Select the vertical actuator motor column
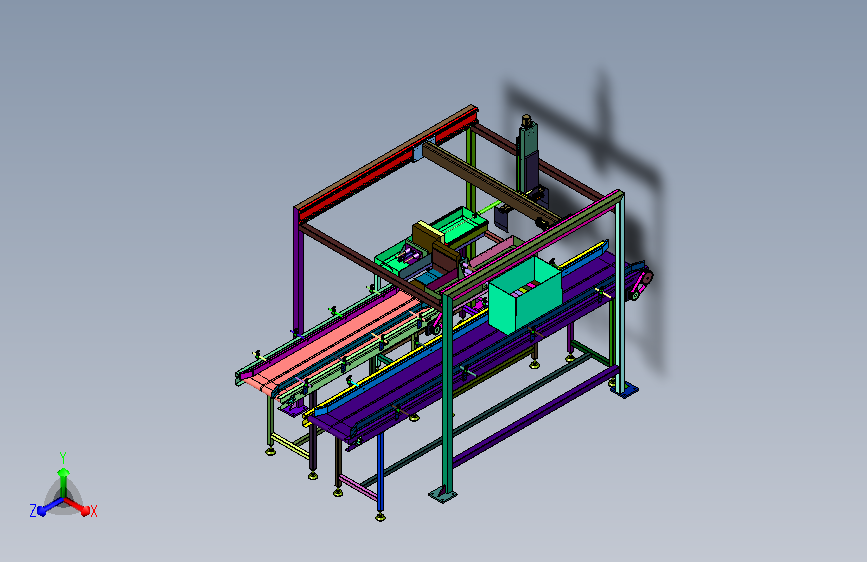867x562 pixels. (527, 154)
